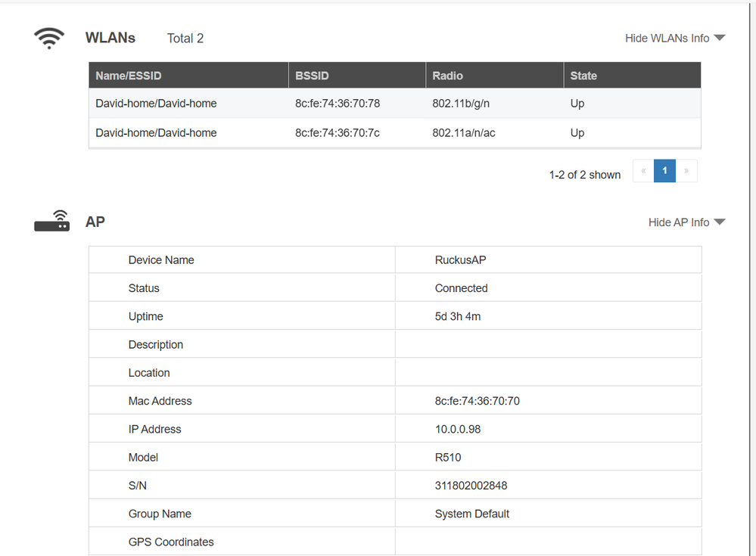756x556 pixels.
Task: Go to page 1 of WLANs table
Action: 664,171
